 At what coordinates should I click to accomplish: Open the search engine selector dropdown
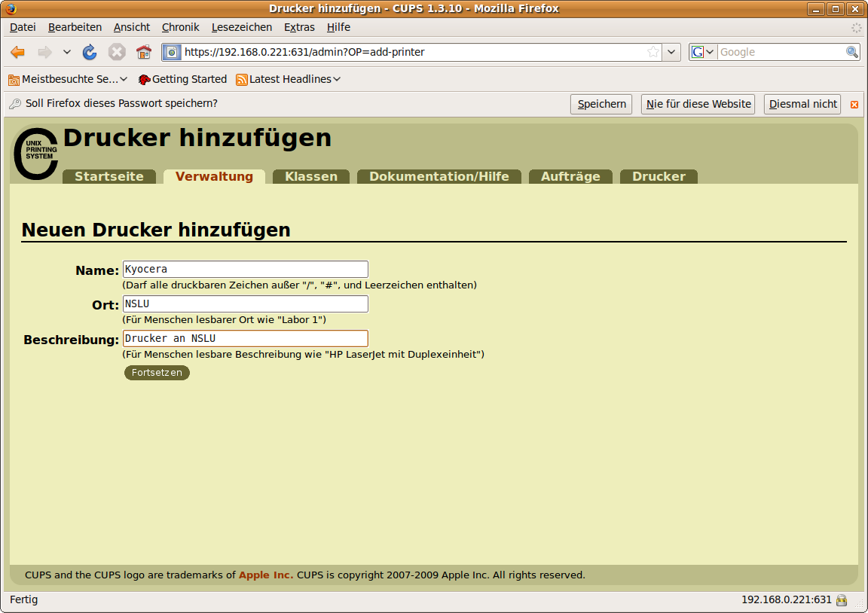pyautogui.click(x=704, y=52)
